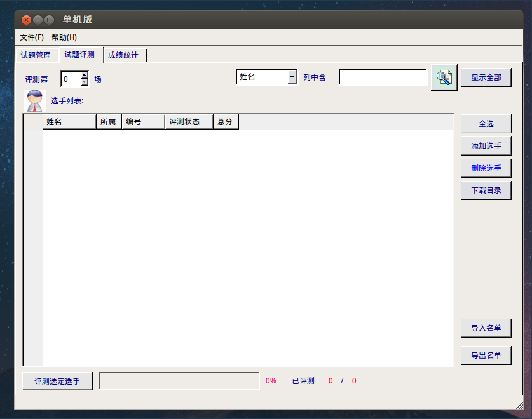Open the 姓名 column filter dropdown
The height and width of the screenshot is (419, 532).
pos(292,77)
